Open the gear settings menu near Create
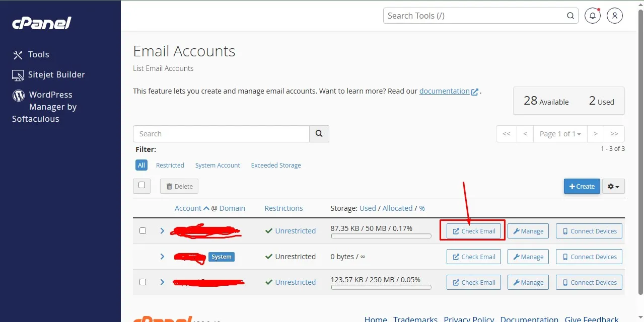Viewport: 644px width, 322px height. point(613,186)
